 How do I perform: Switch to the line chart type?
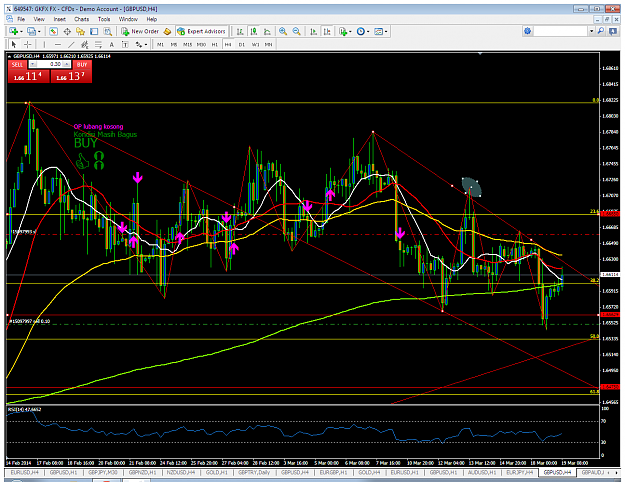click(x=267, y=31)
